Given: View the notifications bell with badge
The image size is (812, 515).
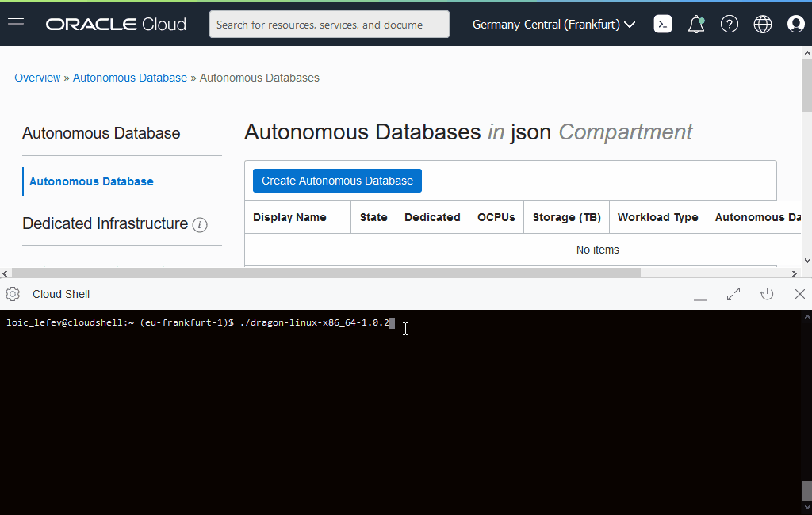Looking at the screenshot, I should (696, 24).
